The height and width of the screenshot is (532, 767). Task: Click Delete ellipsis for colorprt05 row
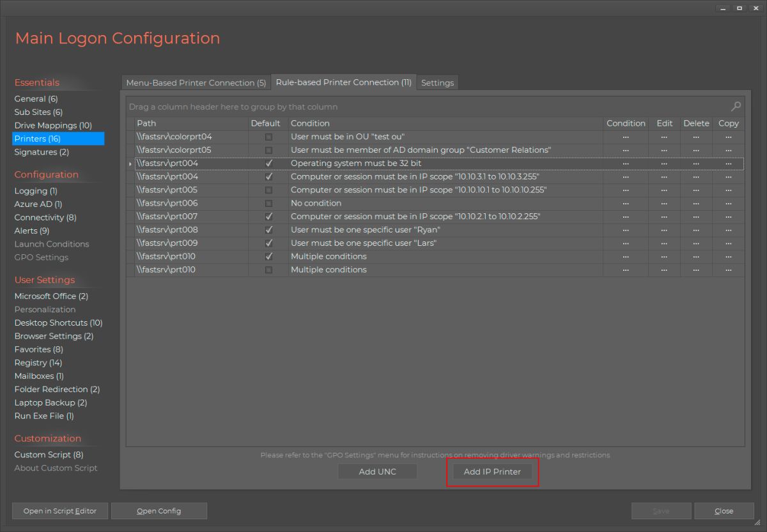(696, 150)
